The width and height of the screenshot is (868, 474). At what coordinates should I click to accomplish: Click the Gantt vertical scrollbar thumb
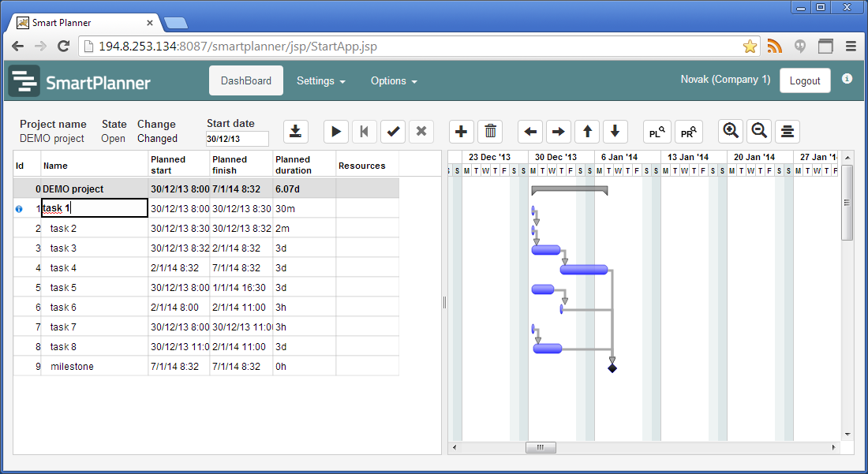coord(847,203)
